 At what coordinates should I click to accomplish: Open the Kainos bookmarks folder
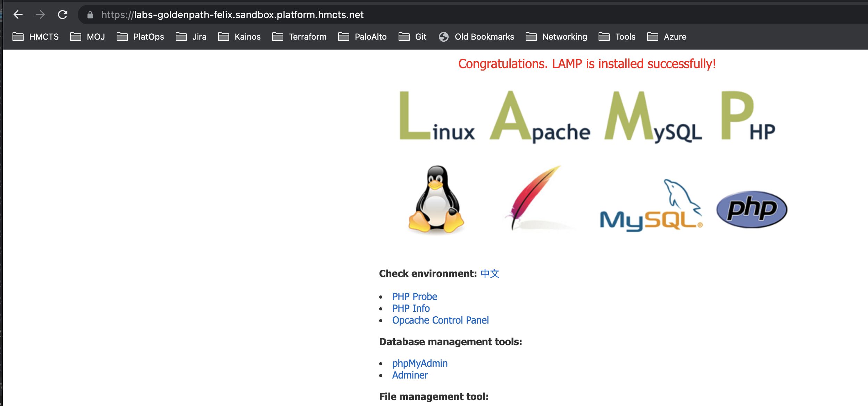click(x=239, y=37)
